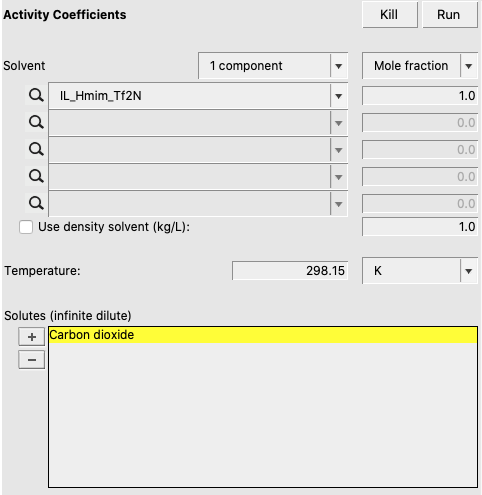The width and height of the screenshot is (482, 495).
Task: Click the first solvent mole fraction field 1.0
Action: [x=420, y=96]
